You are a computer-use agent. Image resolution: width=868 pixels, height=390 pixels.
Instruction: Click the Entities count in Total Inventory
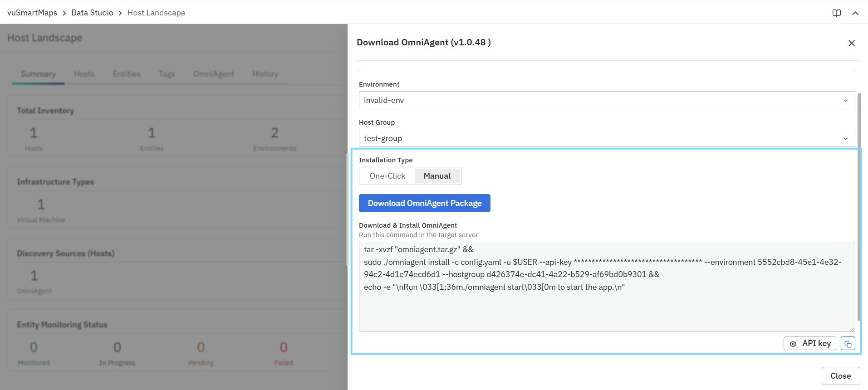152,133
